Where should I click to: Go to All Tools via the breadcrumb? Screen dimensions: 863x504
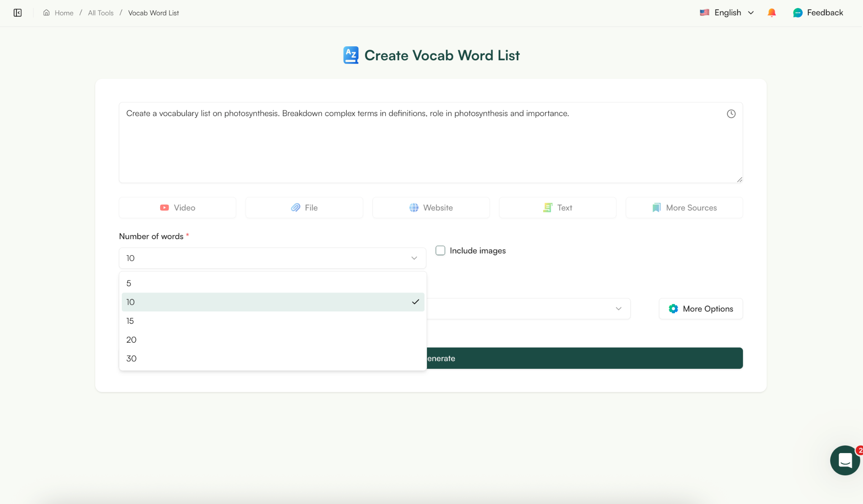(100, 13)
